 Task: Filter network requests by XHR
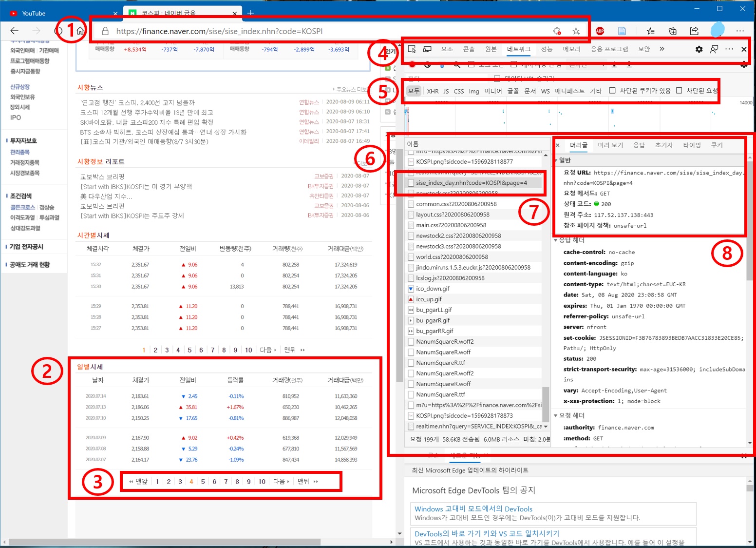(x=433, y=91)
